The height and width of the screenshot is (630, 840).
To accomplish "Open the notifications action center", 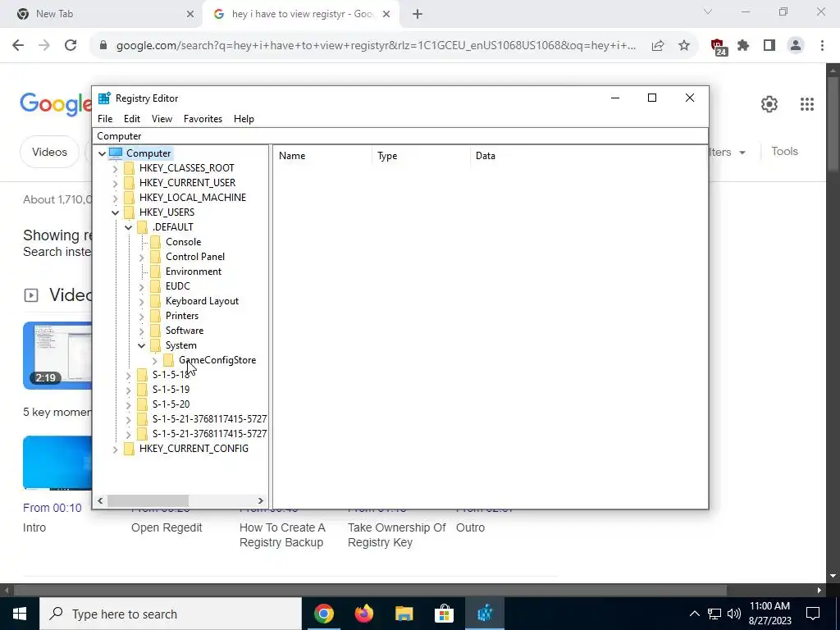I will tap(813, 614).
